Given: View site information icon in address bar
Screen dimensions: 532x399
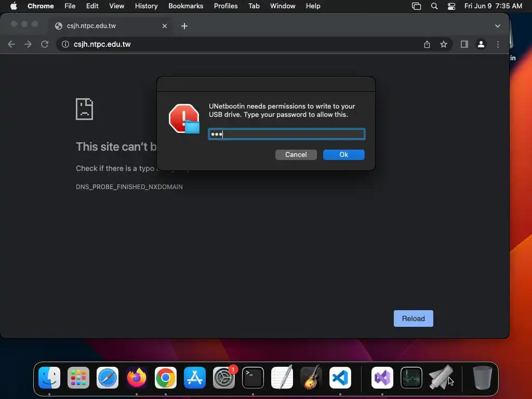Looking at the screenshot, I should coord(65,44).
